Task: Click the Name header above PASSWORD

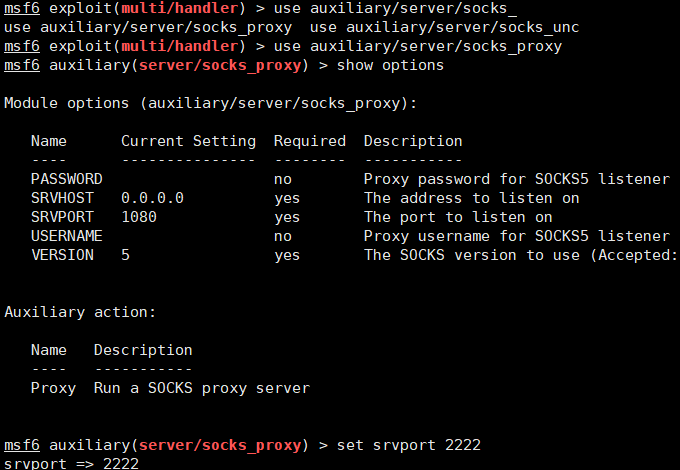Action: [x=49, y=141]
